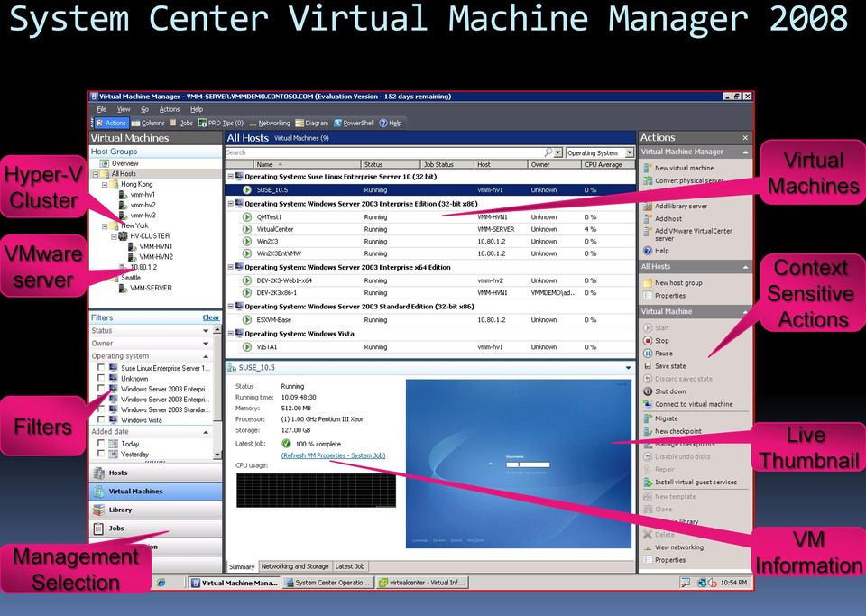Check the Windows Vista filter
This screenshot has width=866, height=616.
[100, 420]
